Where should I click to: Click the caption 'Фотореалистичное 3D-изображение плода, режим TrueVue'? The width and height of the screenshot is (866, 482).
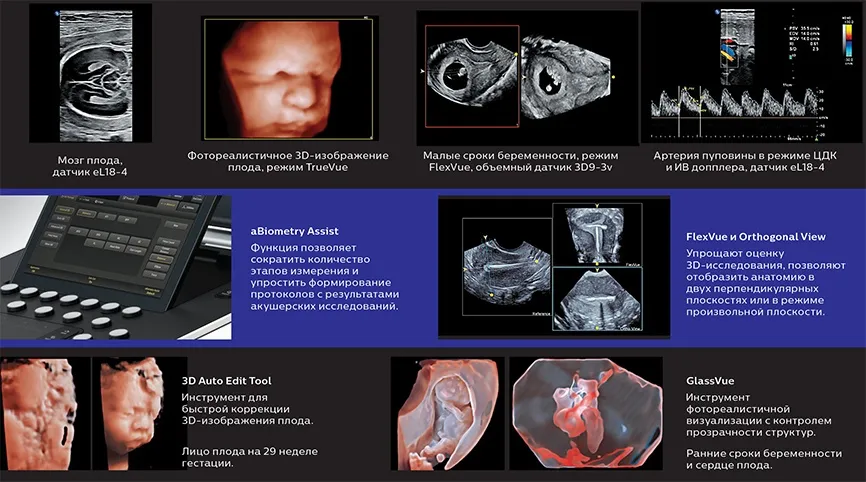pos(288,161)
